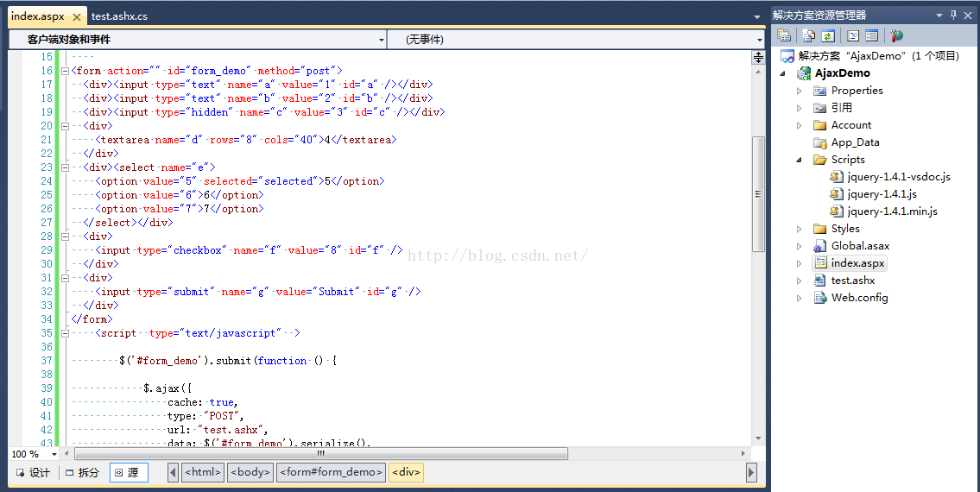Select the <form#form_demo> tag navigator button

[x=332, y=472]
